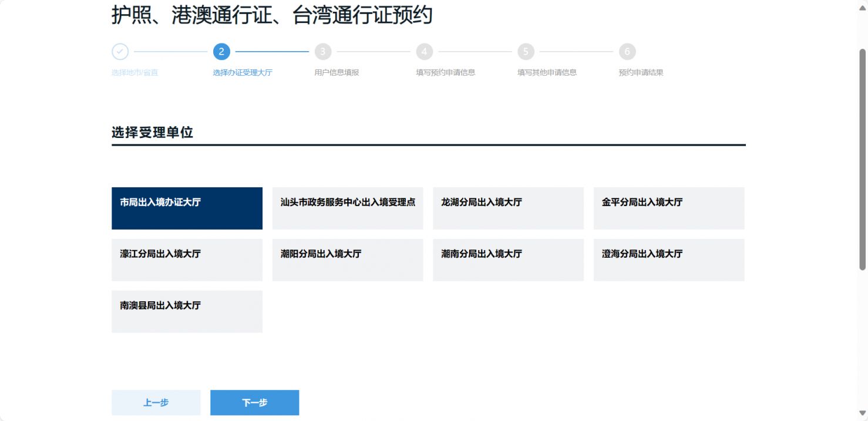Click the step 2 circle indicator
Image resolution: width=868 pixels, height=421 pixels.
click(x=221, y=52)
